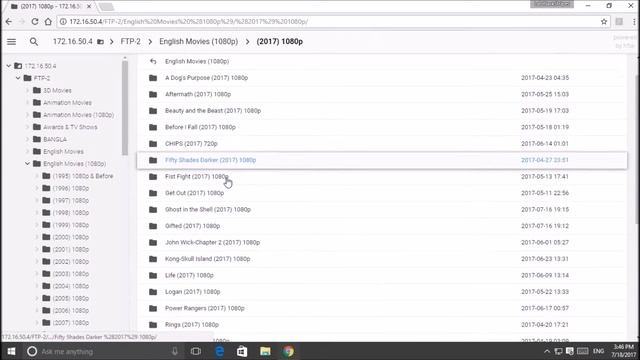Open Before I Fall (2017) 1080p folder
The image size is (640, 360).
(x=200, y=127)
